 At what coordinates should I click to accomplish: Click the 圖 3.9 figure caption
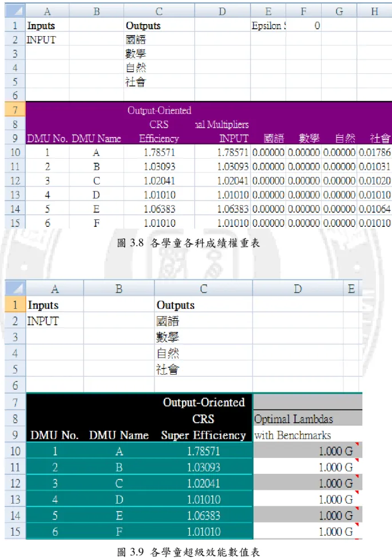tap(188, 552)
